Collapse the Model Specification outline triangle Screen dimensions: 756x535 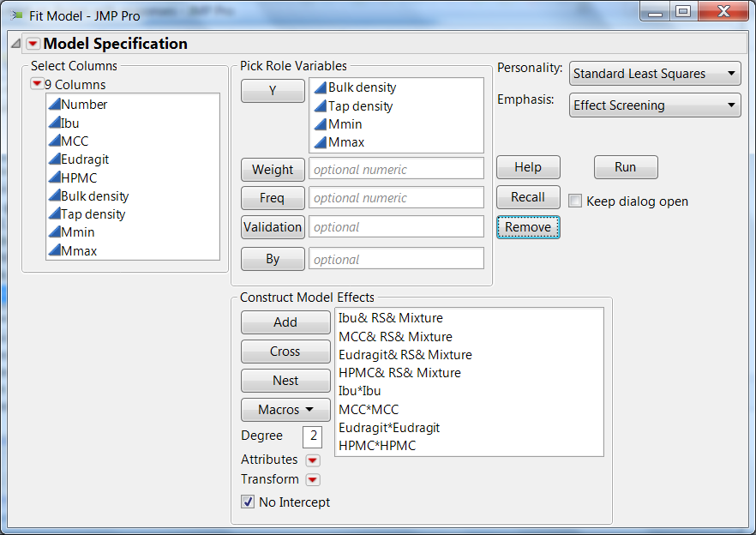16,44
